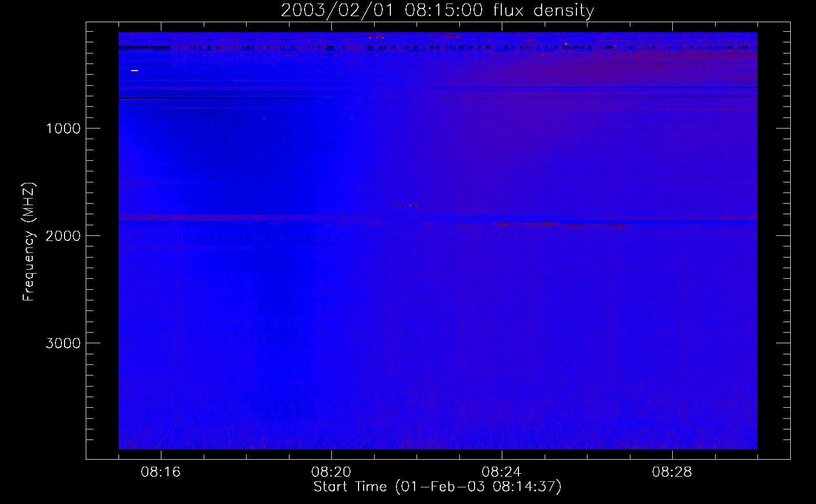This screenshot has height=504, width=816.
Task: Select the 08:28 time tick label
Action: click(672, 472)
